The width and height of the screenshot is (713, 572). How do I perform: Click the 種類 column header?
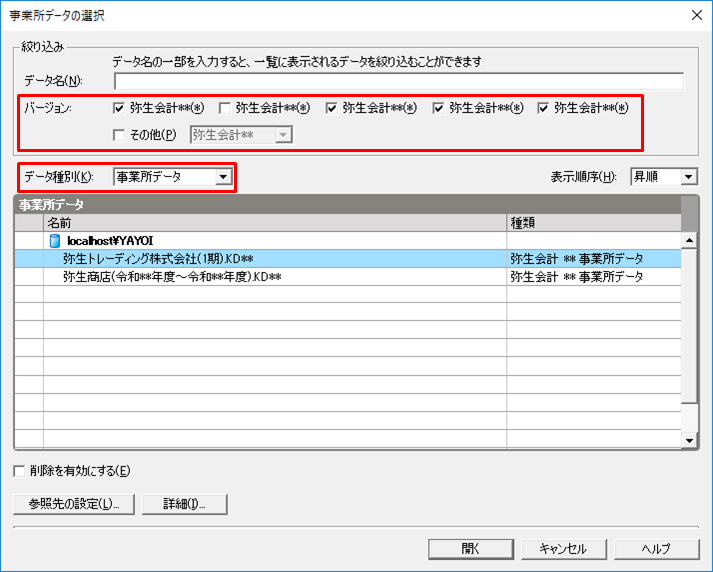click(x=594, y=223)
